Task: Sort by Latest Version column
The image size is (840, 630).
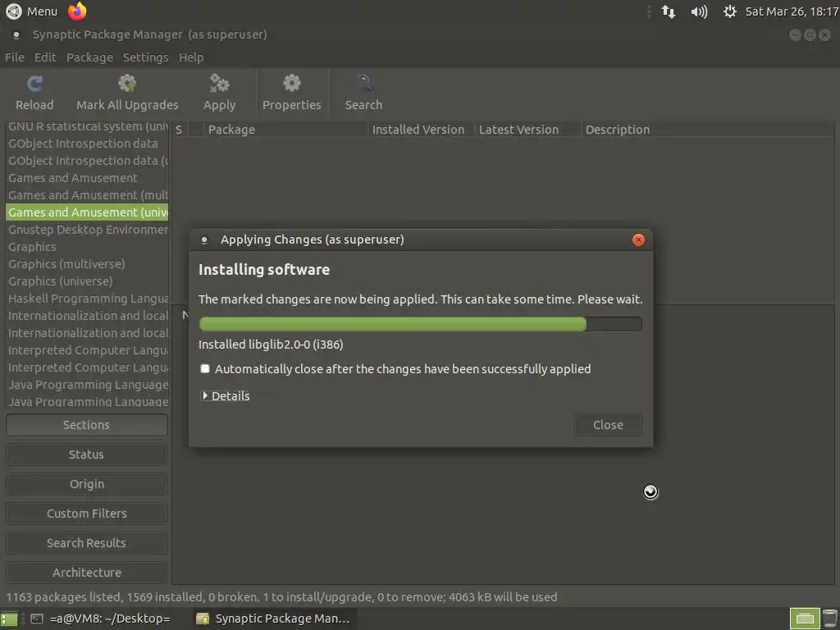Action: pos(527,130)
